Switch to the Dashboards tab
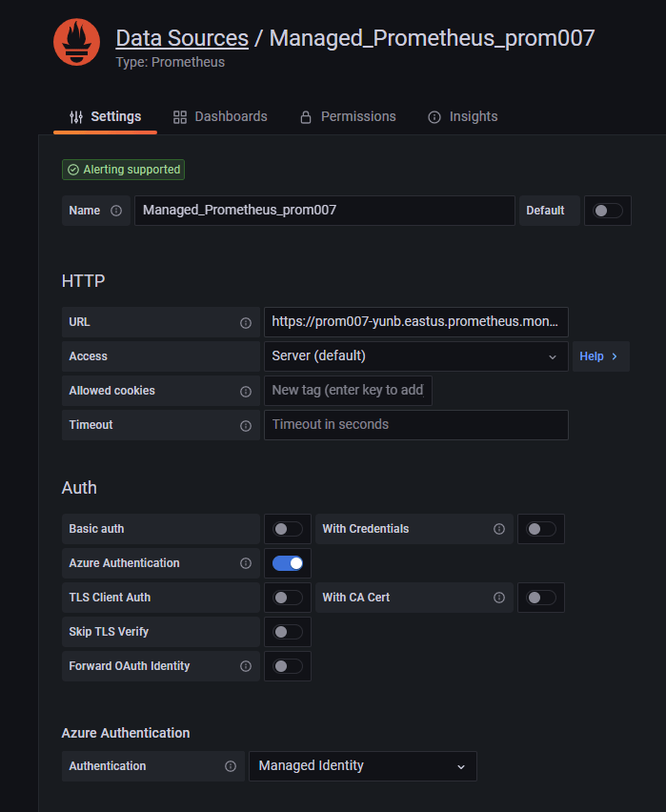The image size is (666, 812). click(220, 116)
